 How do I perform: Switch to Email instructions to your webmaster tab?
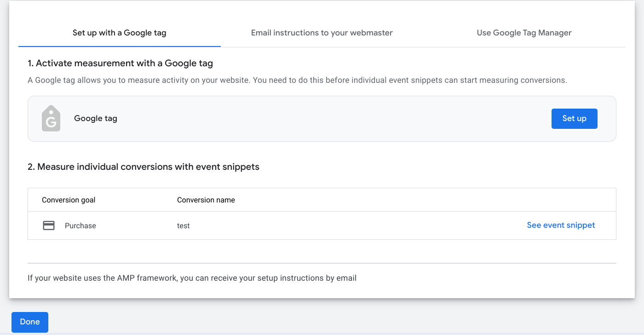pos(322,33)
